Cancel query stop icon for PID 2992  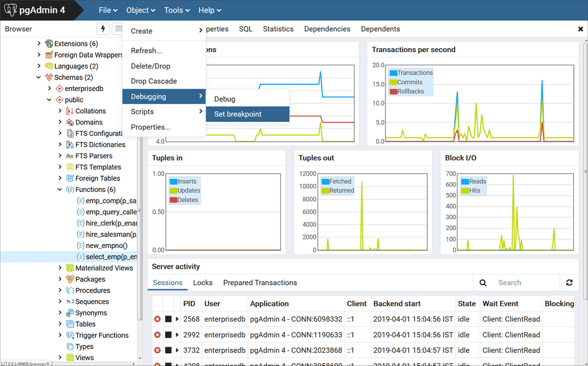tap(168, 335)
